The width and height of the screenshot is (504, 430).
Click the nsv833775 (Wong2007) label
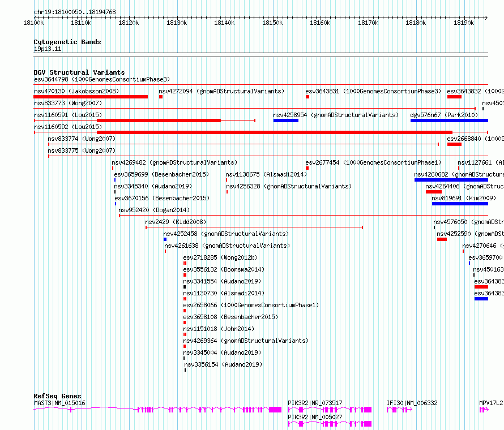click(82, 150)
